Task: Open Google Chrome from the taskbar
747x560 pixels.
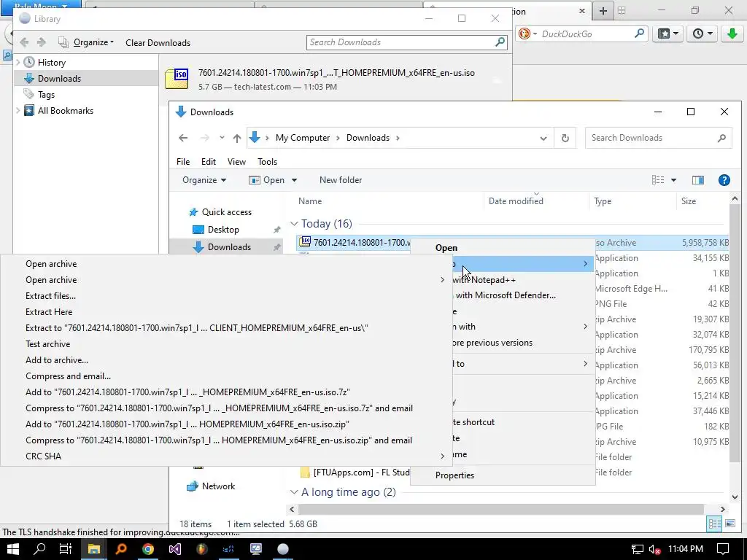Action: (148, 549)
